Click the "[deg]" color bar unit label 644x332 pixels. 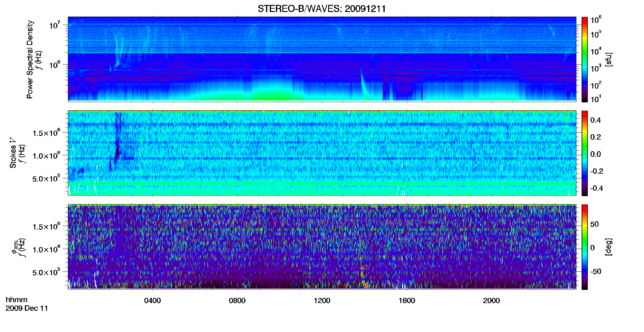coord(609,247)
